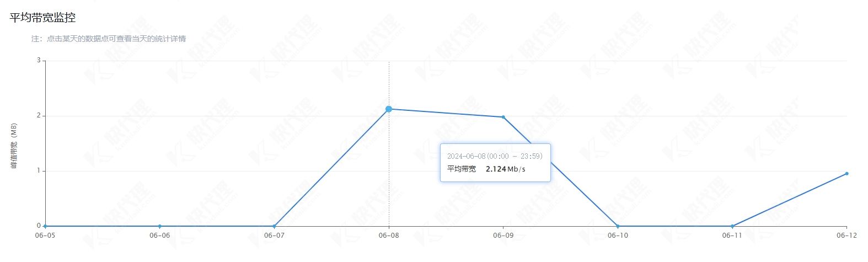Click the 平均带宽监控 chart title
Viewport: 868px width, 262px height.
(43, 18)
